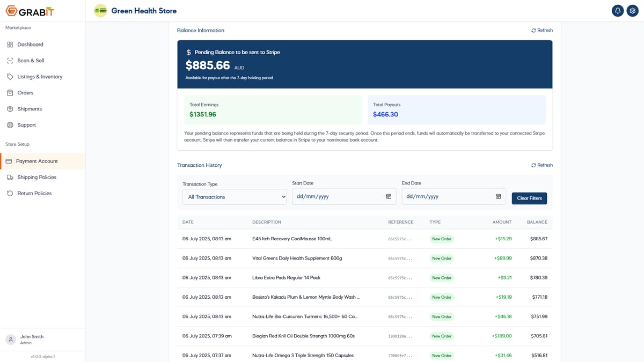The image size is (644, 362).
Task: Click the Green Health Store avatar
Action: pyautogui.click(x=100, y=10)
